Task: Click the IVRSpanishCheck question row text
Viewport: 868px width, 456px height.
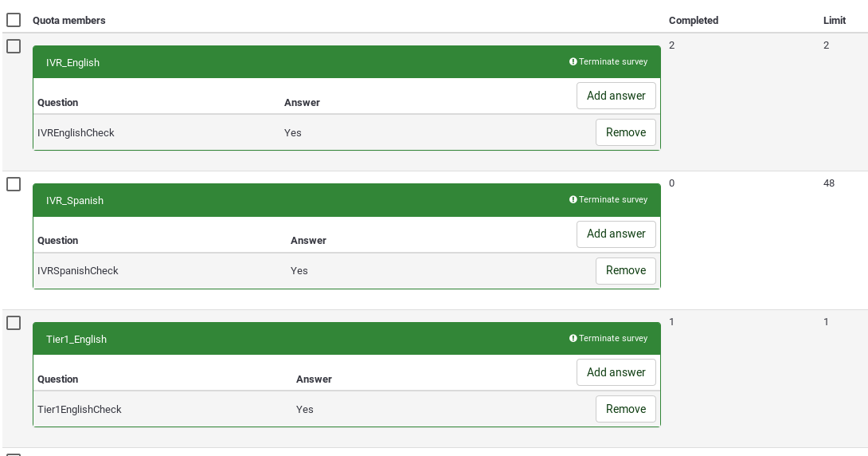Action: tap(78, 271)
